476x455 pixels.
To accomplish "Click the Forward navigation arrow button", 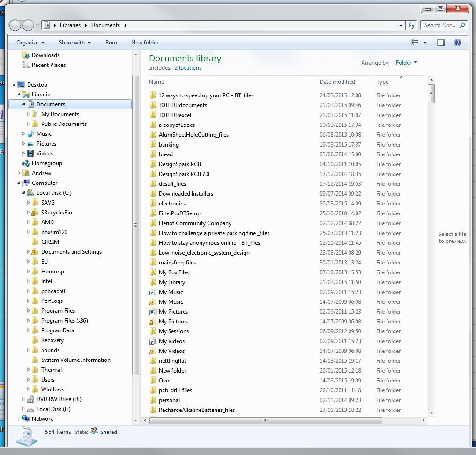I will pyautogui.click(x=29, y=25).
